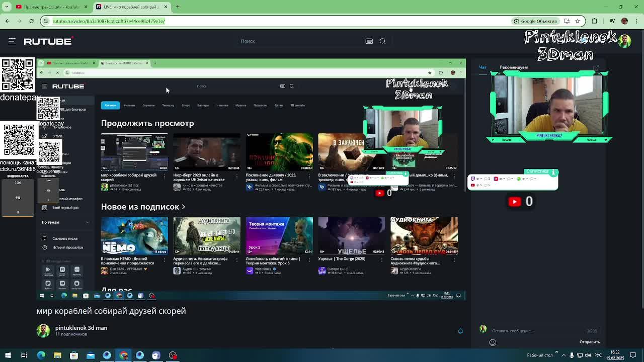Screen dimensions: 644x362
Task: Open the Windows Start menu
Action: [x=8, y=355]
